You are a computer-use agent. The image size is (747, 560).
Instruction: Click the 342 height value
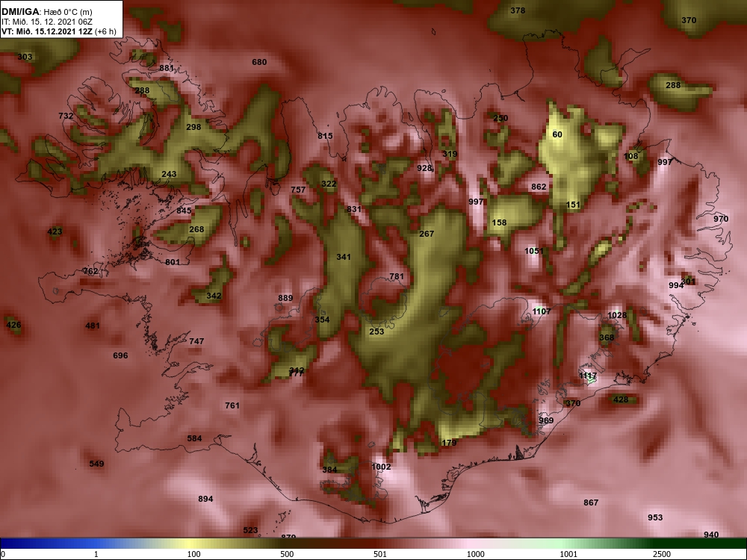pos(214,296)
